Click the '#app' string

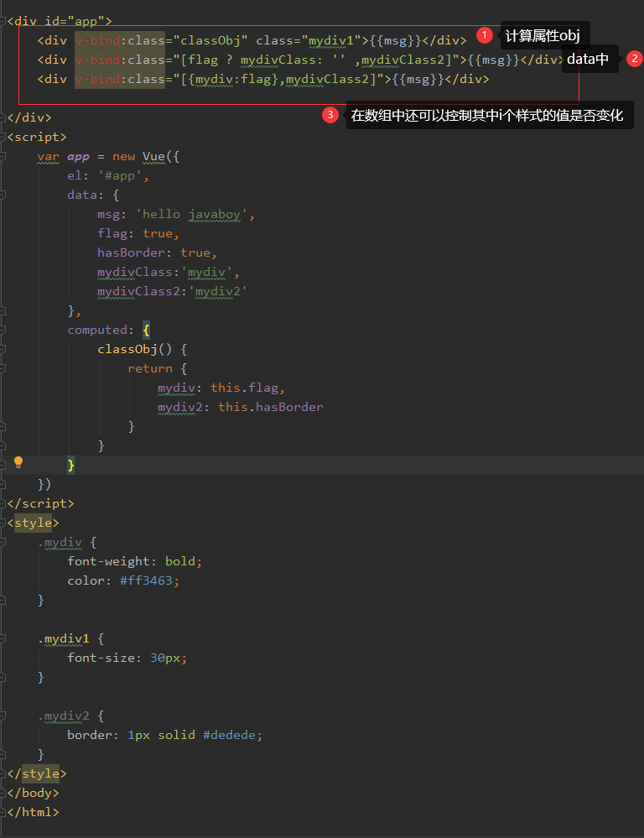point(120,176)
